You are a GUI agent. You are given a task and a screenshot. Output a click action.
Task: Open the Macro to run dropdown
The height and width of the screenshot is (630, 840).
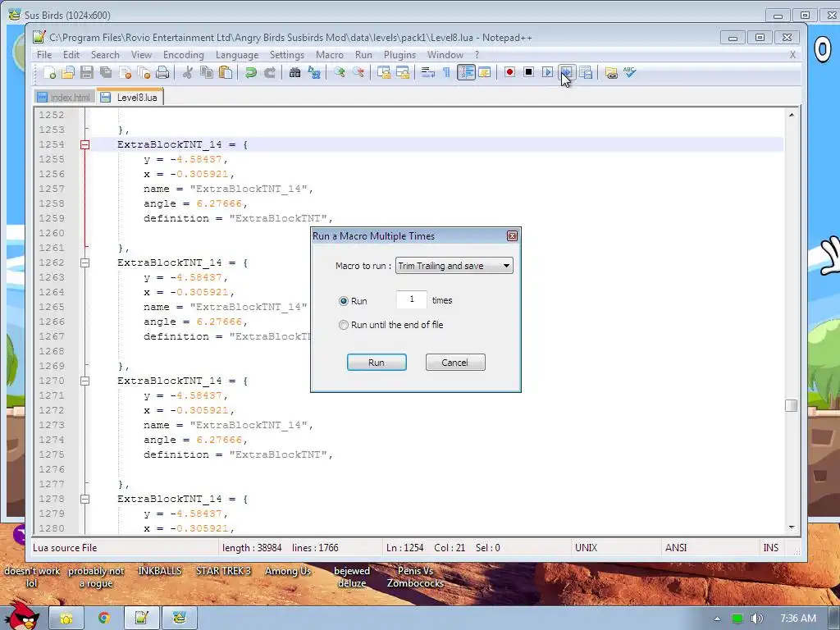click(x=454, y=266)
